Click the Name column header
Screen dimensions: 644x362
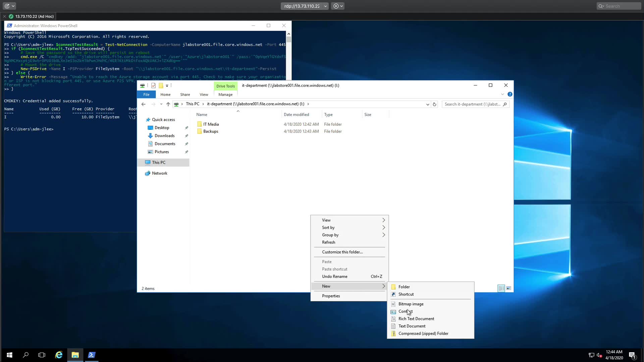click(x=202, y=115)
